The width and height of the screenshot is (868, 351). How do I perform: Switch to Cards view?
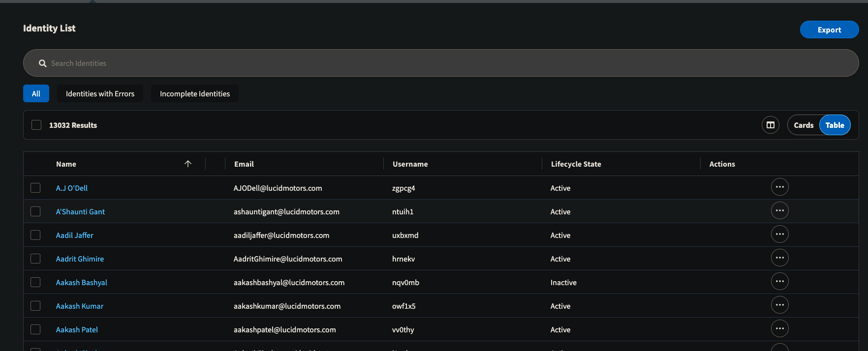(804, 125)
